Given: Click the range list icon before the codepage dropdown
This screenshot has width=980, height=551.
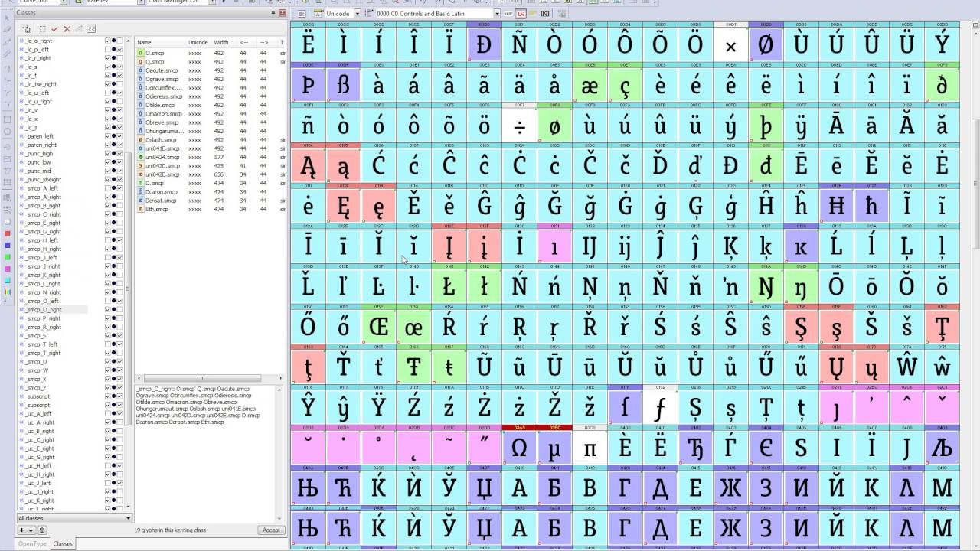Looking at the screenshot, I should tap(369, 14).
